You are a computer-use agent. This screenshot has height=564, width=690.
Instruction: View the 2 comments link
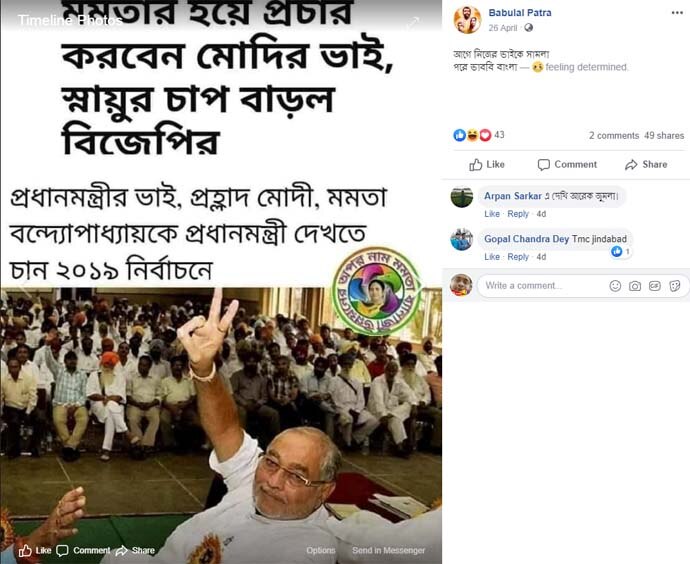click(614, 136)
